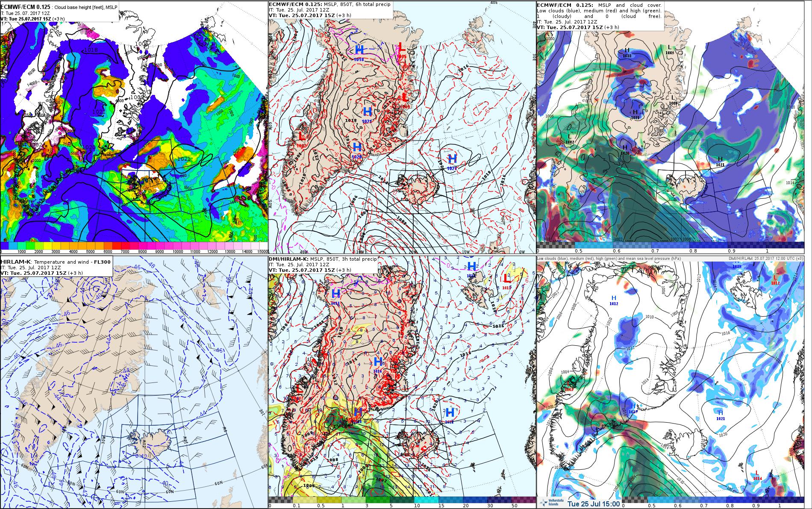Open the HIRLAM-K FL300 temperature and wind map
This screenshot has height=509, width=812.
point(134,382)
